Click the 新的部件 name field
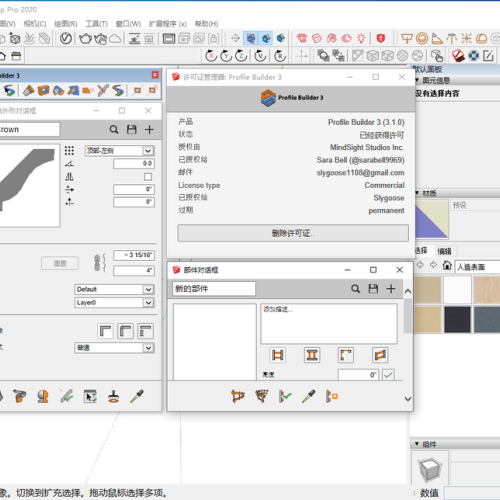 coord(214,289)
